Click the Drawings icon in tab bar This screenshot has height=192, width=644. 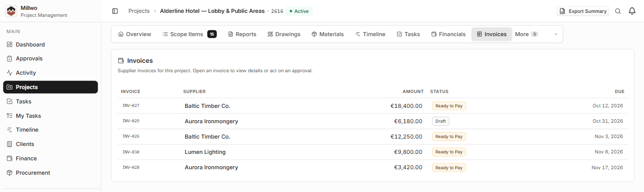point(270,34)
